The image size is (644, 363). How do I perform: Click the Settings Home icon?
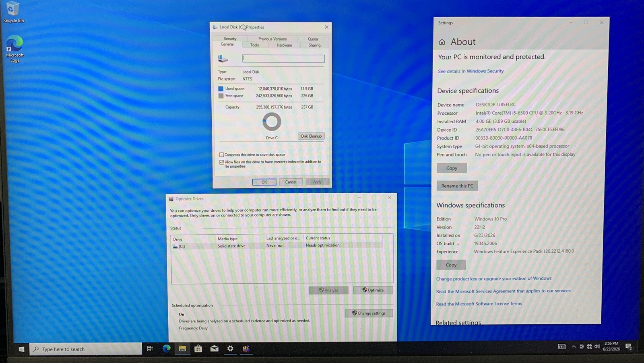(442, 42)
